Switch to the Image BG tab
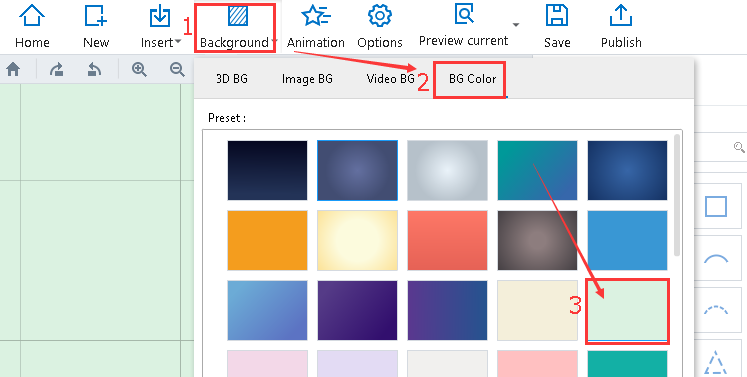 pos(307,79)
